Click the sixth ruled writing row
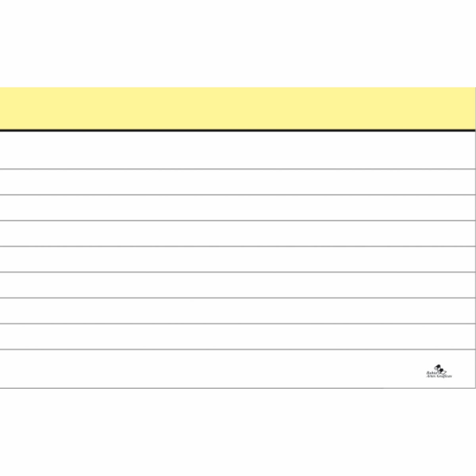This screenshot has height=476, width=476. tap(238, 285)
